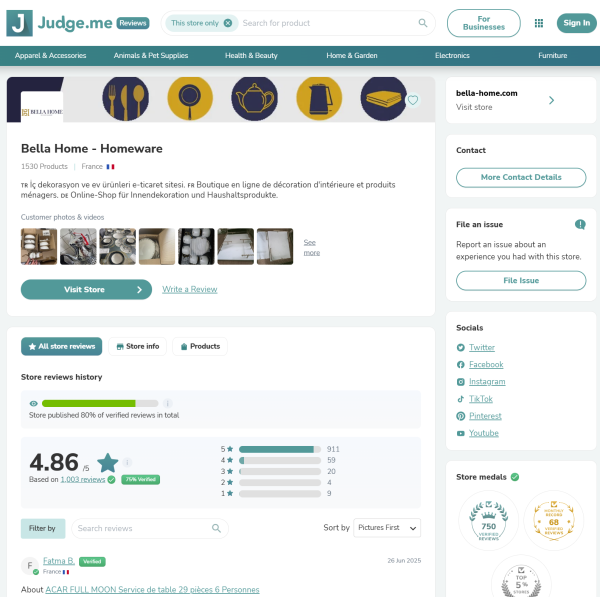This screenshot has width=600, height=600.
Task: Click info icon beside the progress bar
Action: pyautogui.click(x=168, y=403)
